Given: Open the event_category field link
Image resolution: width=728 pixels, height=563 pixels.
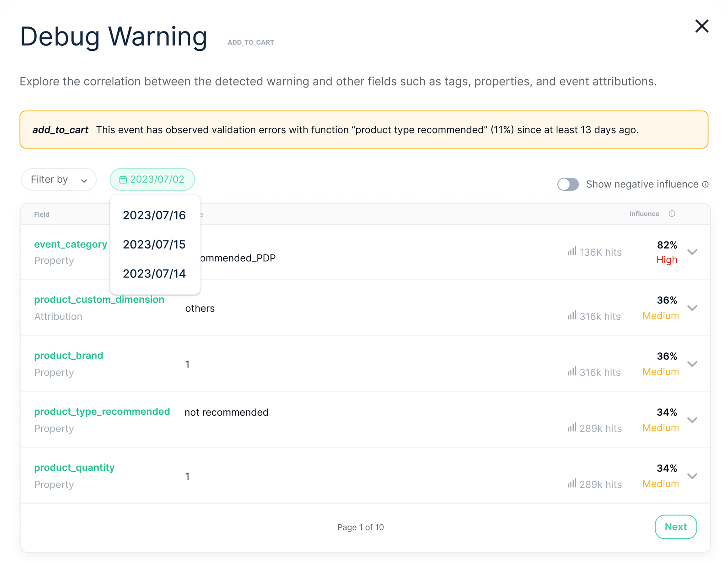Looking at the screenshot, I should pos(71,244).
